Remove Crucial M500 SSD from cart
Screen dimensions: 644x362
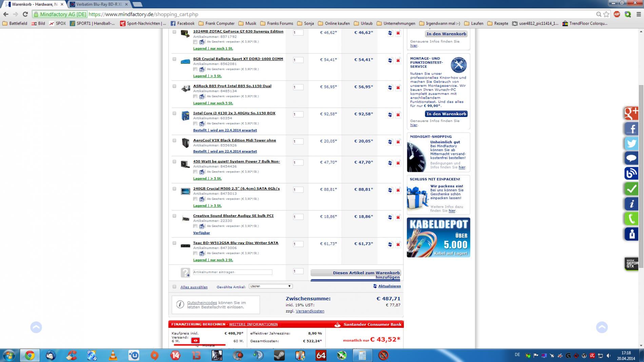[398, 190]
